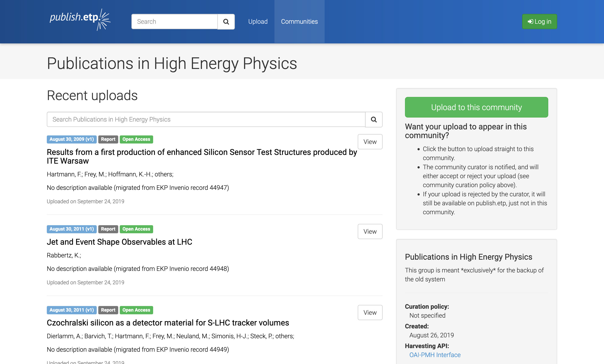
Task: Focus Search Publications in High Energy Physics field
Action: point(206,119)
